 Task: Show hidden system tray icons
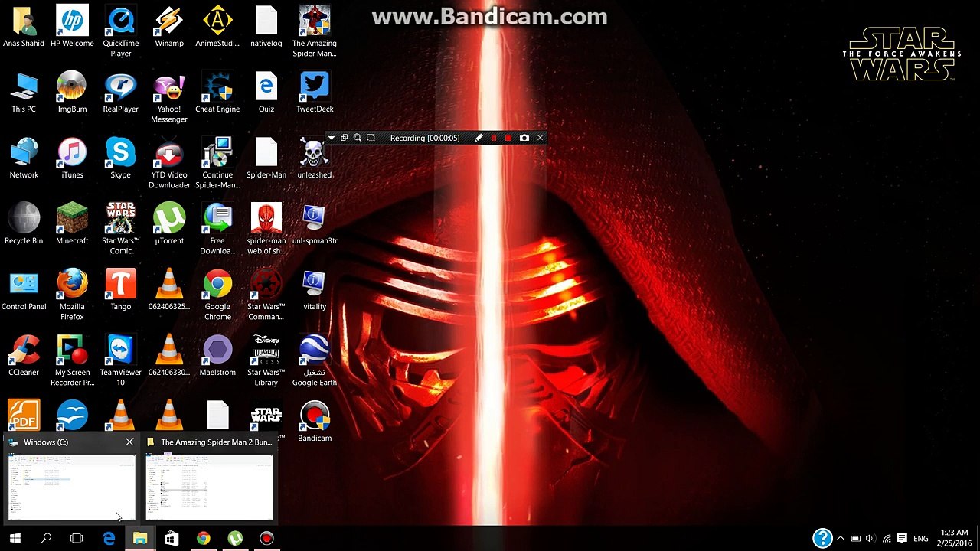tap(841, 539)
